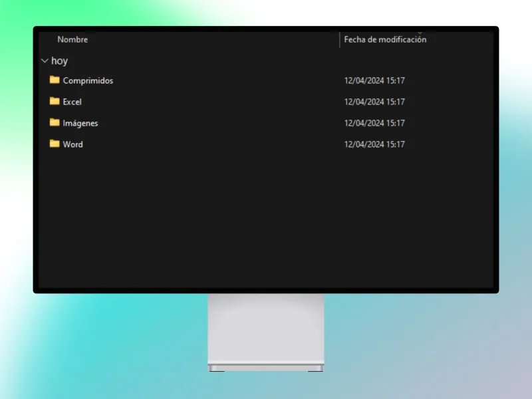Image resolution: width=532 pixels, height=399 pixels.
Task: Click the modification date of Excel
Action: [x=374, y=102]
